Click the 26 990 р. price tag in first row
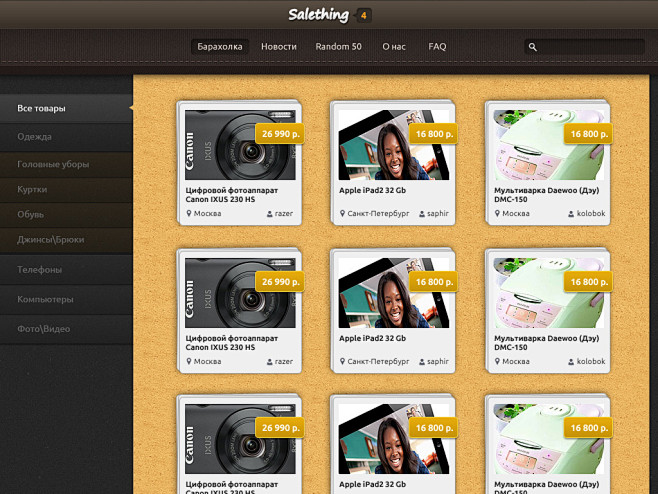The height and width of the screenshot is (494, 658). pos(280,134)
